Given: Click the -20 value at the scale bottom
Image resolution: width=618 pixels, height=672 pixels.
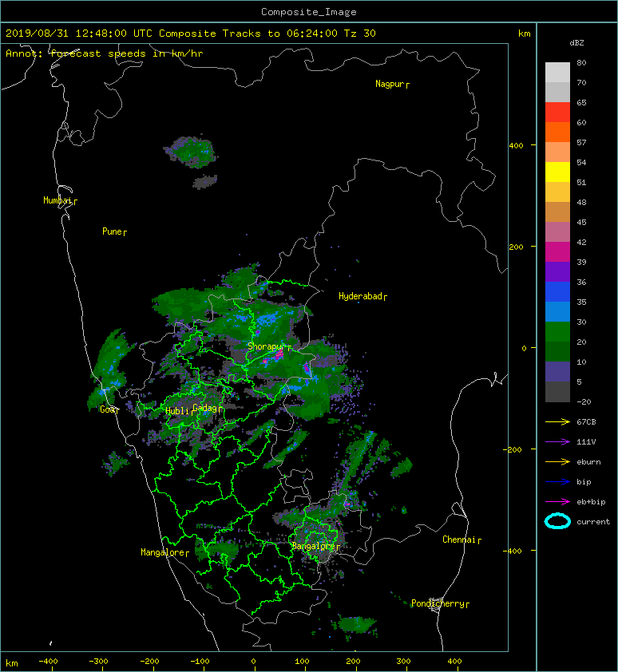Looking at the screenshot, I should click(x=584, y=402).
